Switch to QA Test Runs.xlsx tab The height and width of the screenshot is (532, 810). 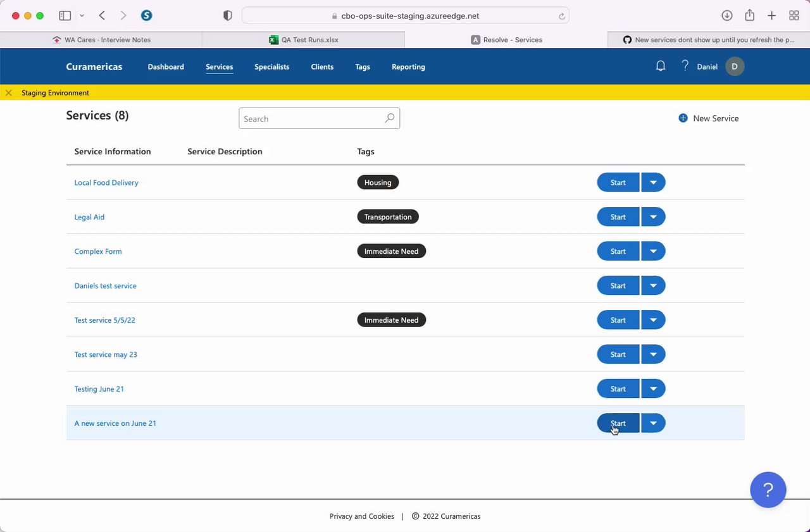click(x=304, y=40)
